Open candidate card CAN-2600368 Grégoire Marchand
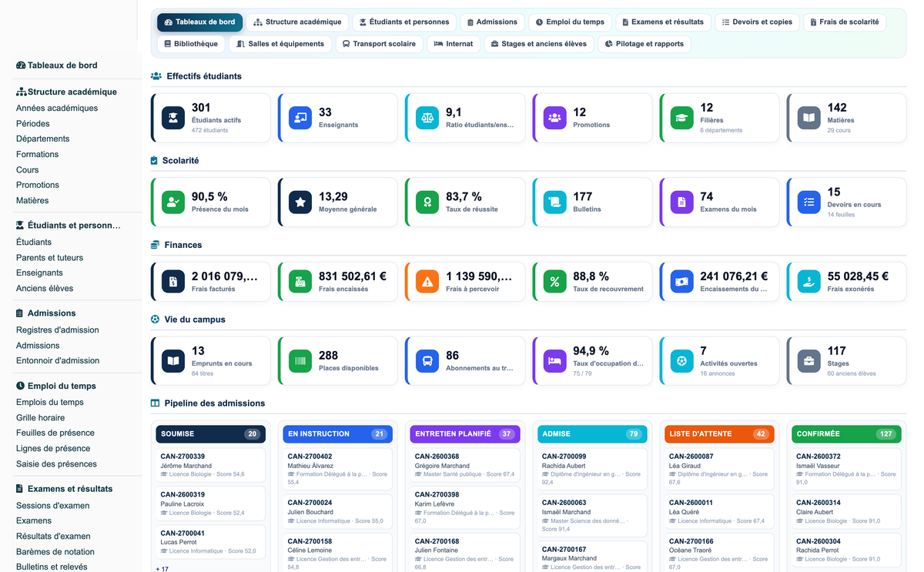 (x=465, y=465)
